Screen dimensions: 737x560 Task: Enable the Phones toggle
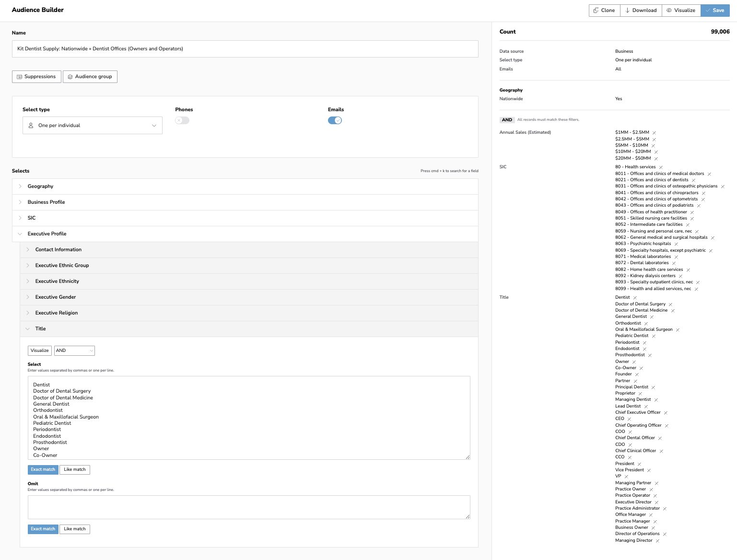point(182,120)
